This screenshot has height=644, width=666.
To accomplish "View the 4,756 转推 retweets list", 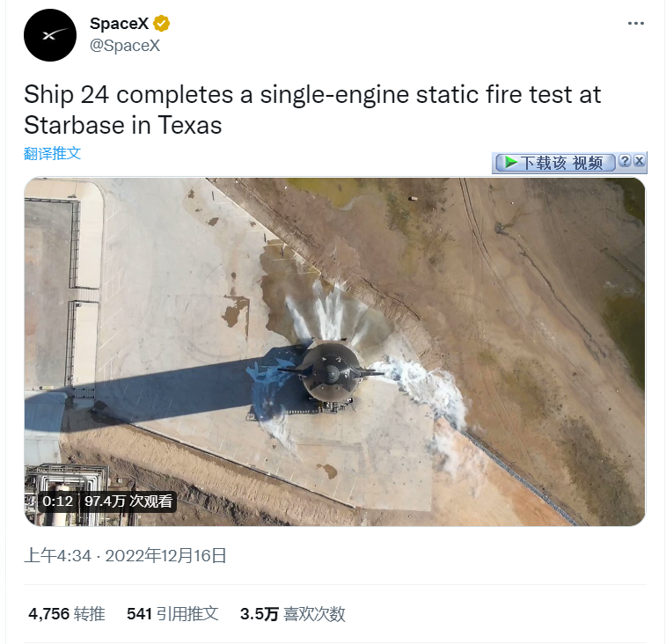I will point(67,614).
